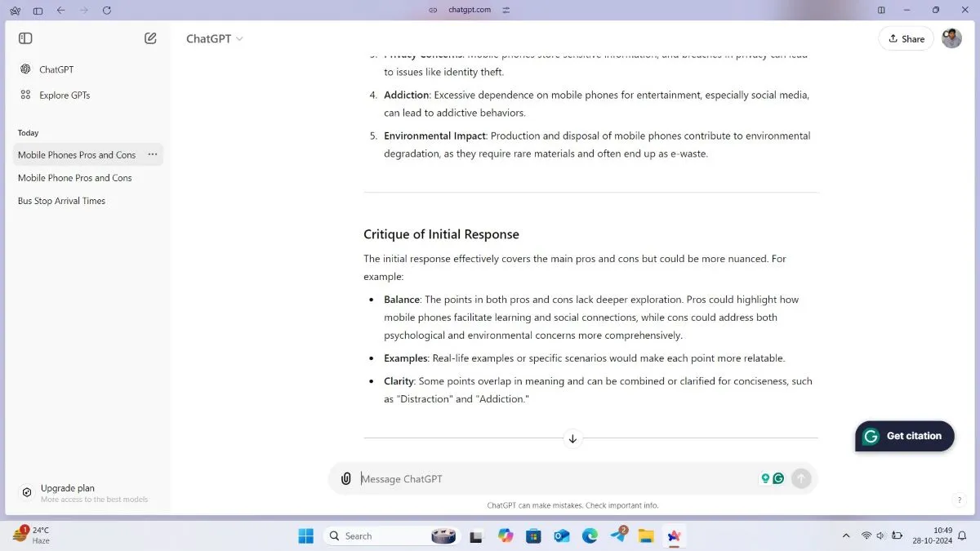The width and height of the screenshot is (980, 551).
Task: Open Wi-Fi network settings in tray
Action: 866,536
